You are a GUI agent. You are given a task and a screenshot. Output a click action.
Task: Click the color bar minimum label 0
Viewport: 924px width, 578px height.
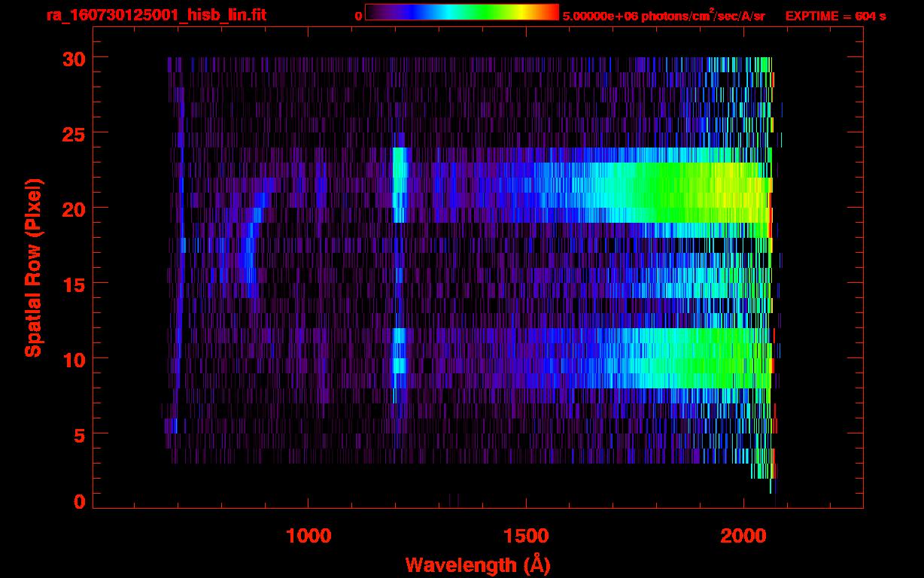point(358,16)
